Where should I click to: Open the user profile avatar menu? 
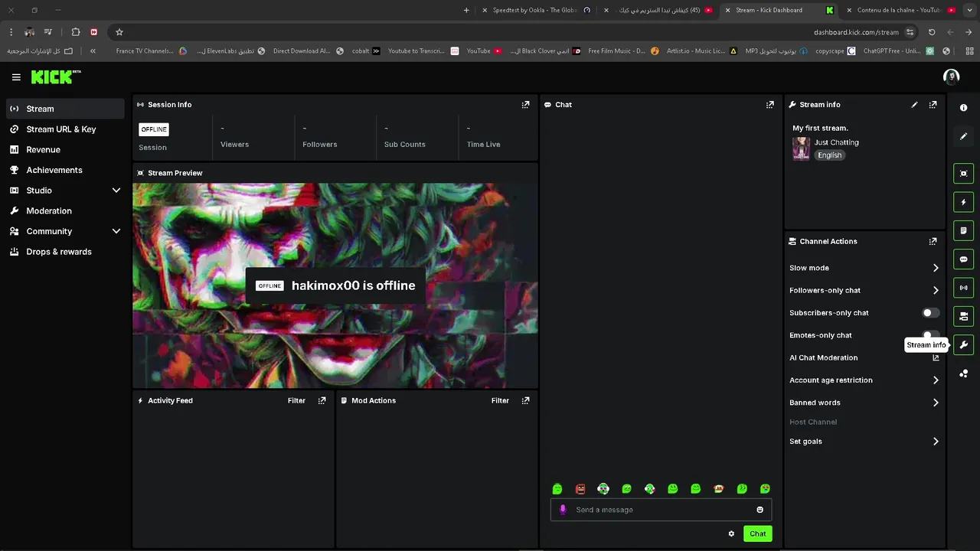(x=952, y=77)
